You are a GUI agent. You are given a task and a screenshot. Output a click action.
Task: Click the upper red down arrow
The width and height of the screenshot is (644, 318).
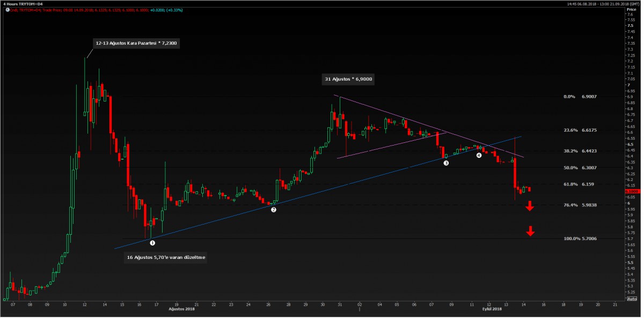point(530,206)
